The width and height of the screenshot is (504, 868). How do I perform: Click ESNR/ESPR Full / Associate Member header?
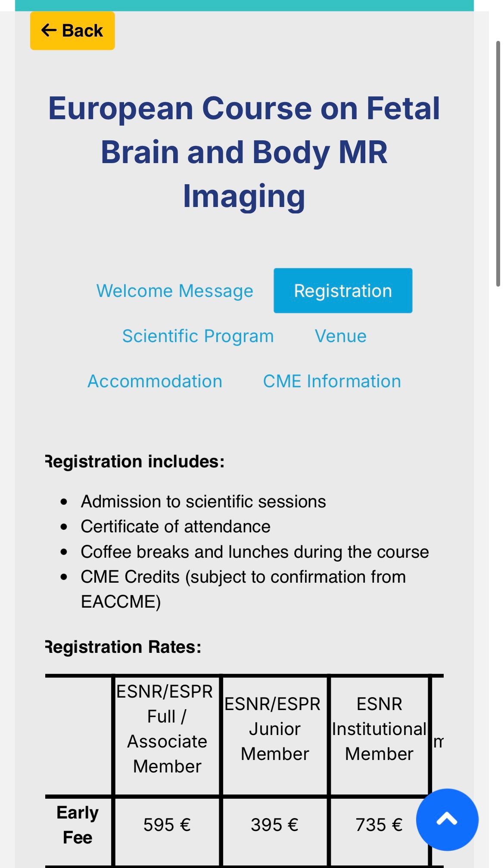[167, 729]
